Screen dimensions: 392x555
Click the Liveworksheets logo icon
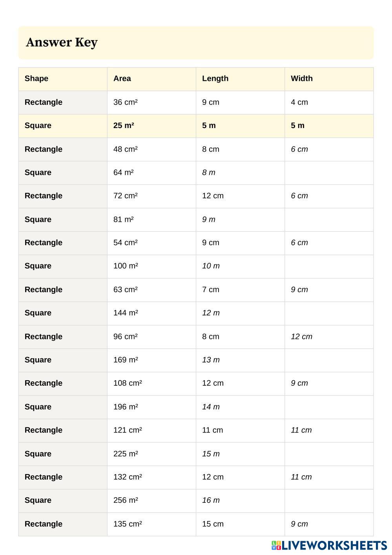click(276, 545)
